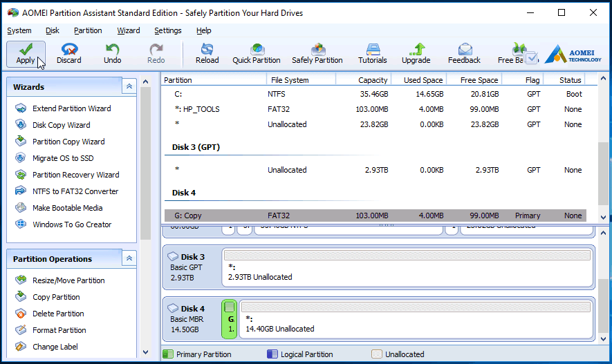
Task: Select green G: partition block on Disk 4
Action: click(230, 319)
